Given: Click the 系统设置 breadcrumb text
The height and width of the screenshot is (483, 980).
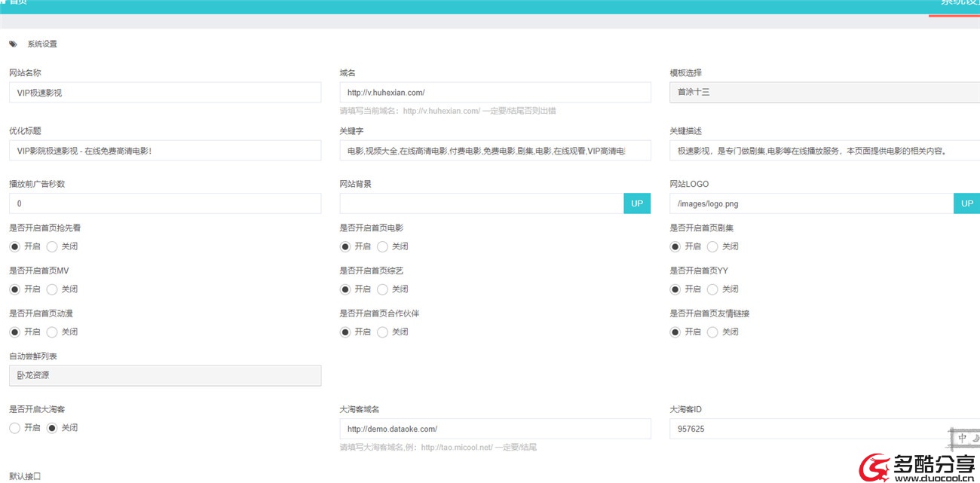Looking at the screenshot, I should [42, 44].
